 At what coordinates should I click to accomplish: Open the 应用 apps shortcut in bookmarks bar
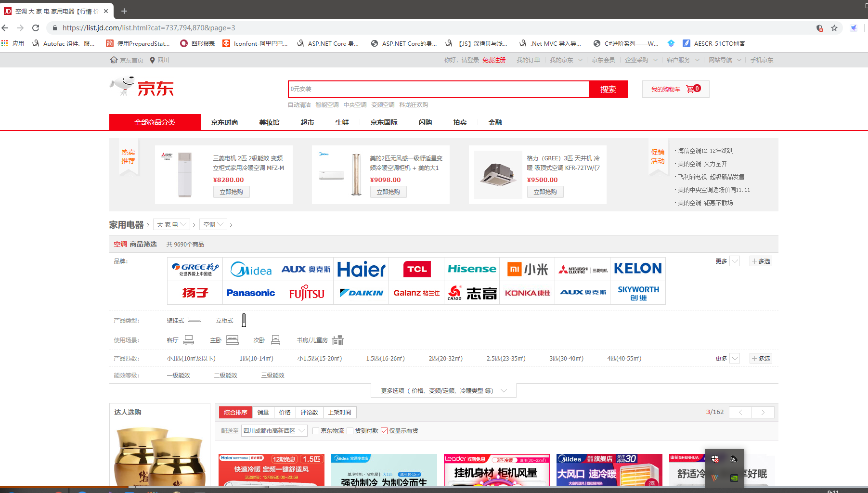[x=13, y=43]
